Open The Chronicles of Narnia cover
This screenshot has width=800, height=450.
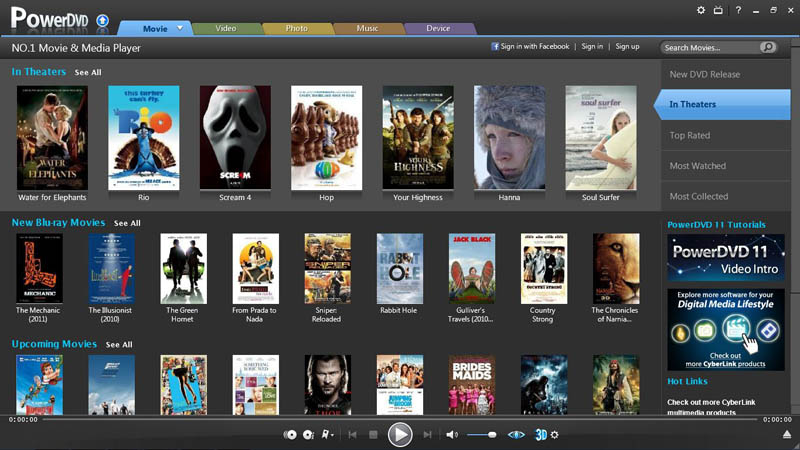click(x=616, y=269)
